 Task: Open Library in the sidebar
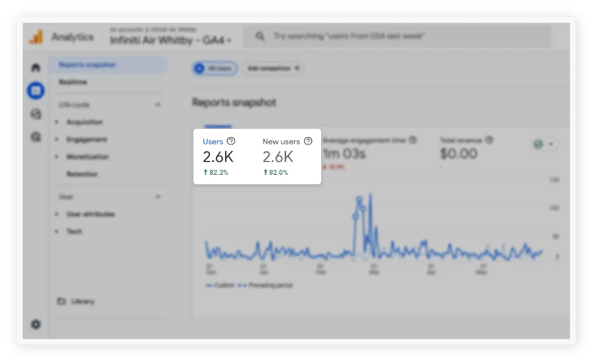[x=83, y=301]
